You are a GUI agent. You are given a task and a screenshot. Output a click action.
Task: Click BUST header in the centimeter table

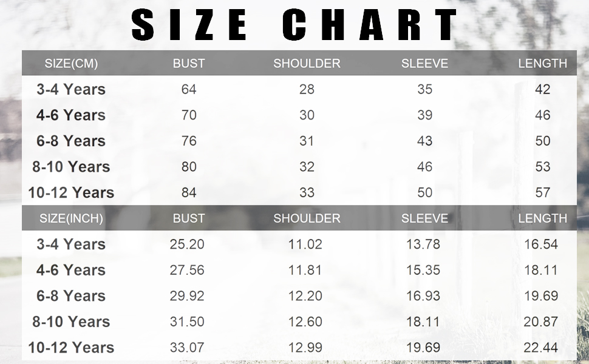(x=189, y=63)
